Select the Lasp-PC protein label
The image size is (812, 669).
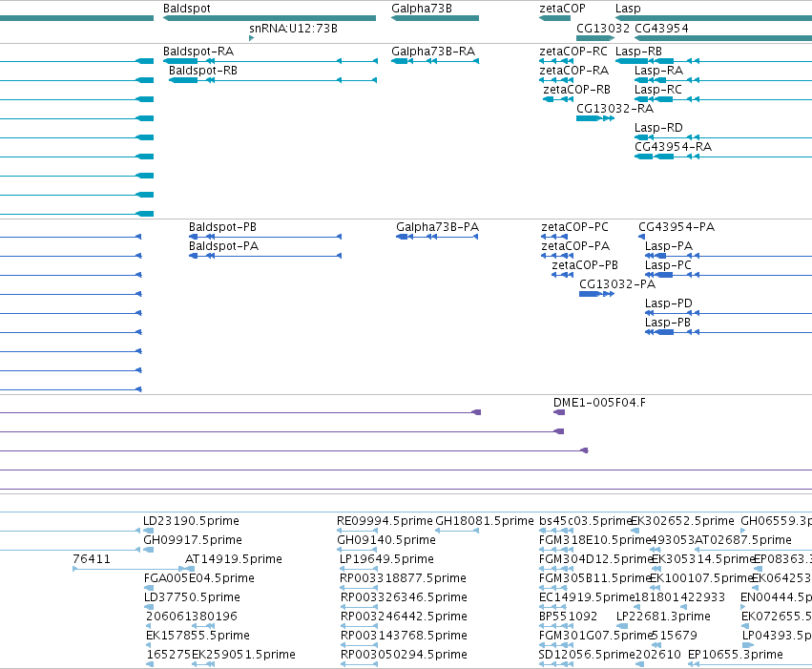(x=668, y=265)
